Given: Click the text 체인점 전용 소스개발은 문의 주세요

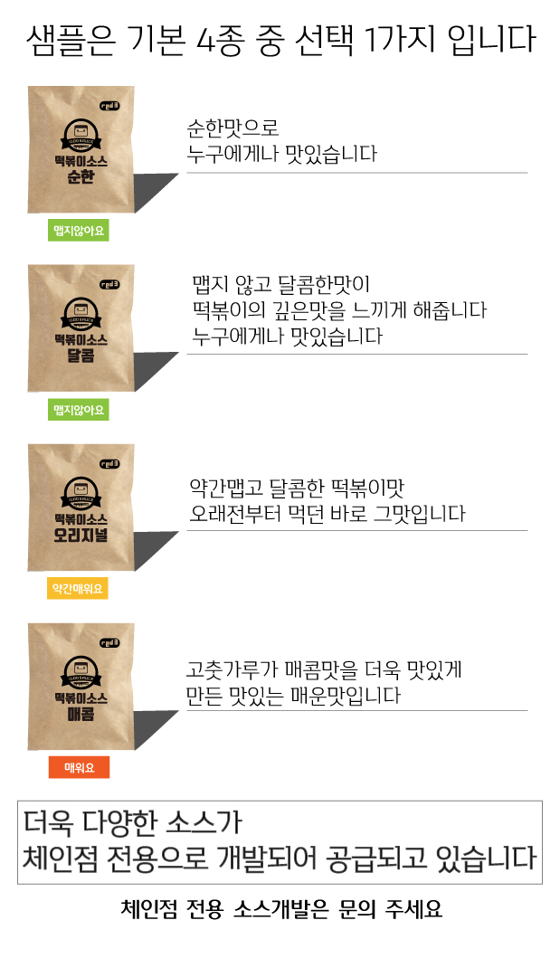Looking at the screenshot, I should (281, 909).
